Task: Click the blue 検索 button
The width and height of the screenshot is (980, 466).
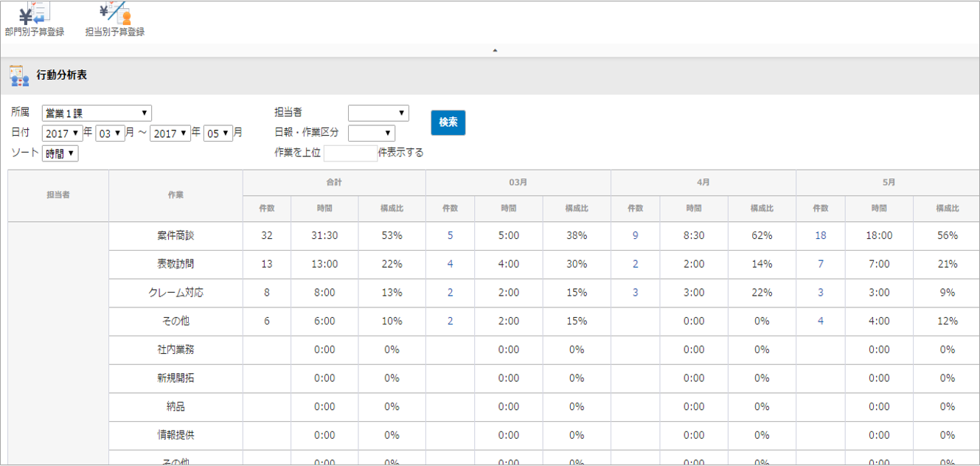Action: click(448, 122)
